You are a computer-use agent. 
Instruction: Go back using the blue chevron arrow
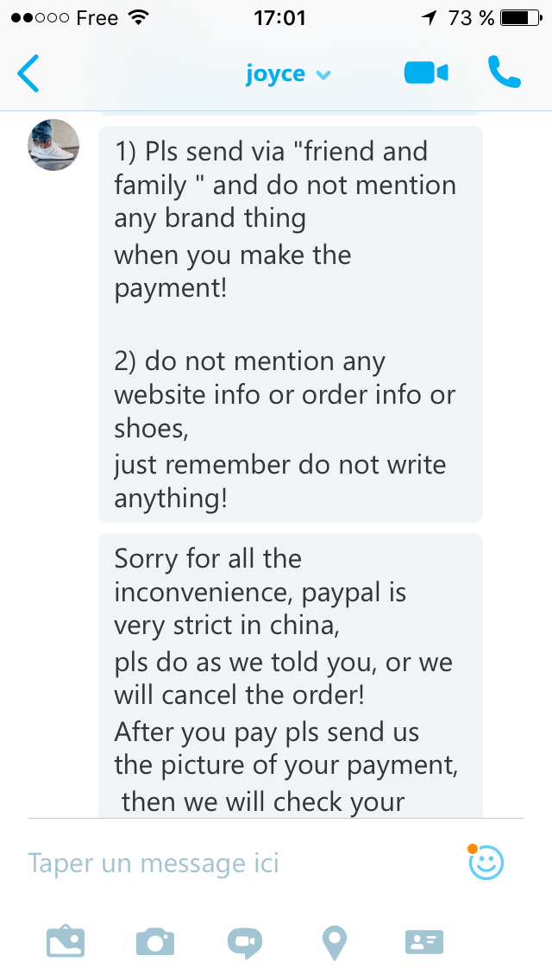[28, 73]
